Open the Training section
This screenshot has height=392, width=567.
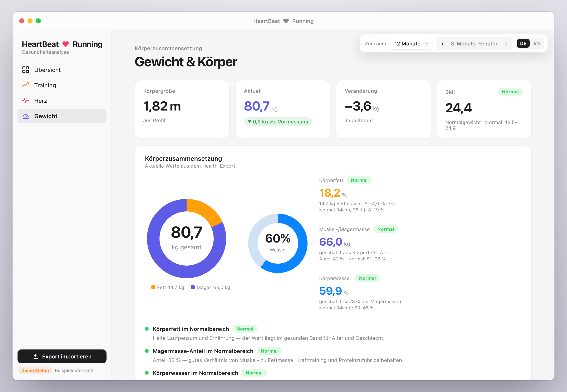pos(62,85)
